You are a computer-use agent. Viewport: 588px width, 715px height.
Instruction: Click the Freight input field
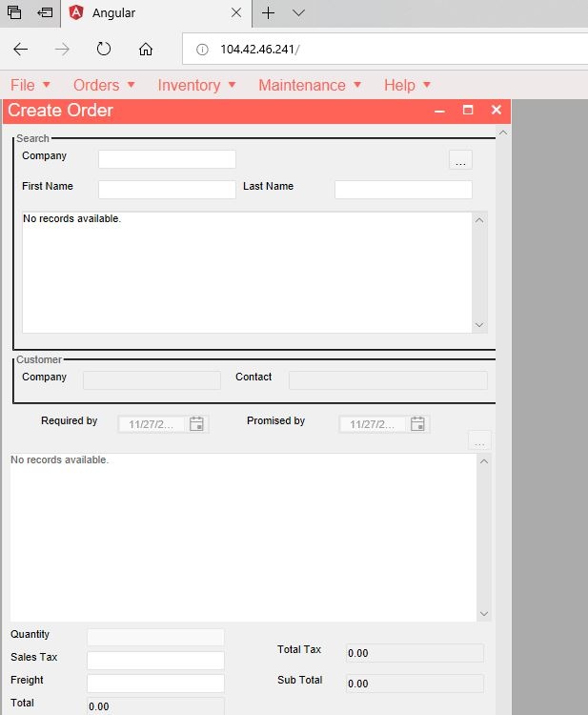point(155,684)
